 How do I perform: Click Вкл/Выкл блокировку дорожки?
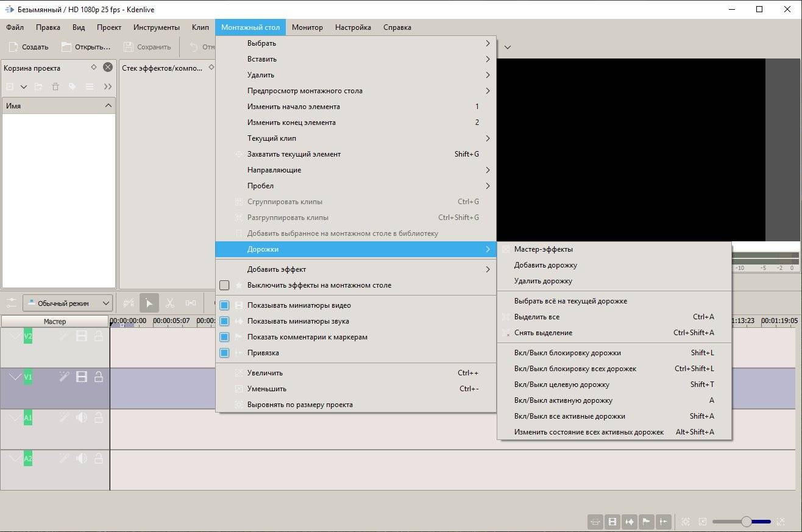(x=615, y=353)
